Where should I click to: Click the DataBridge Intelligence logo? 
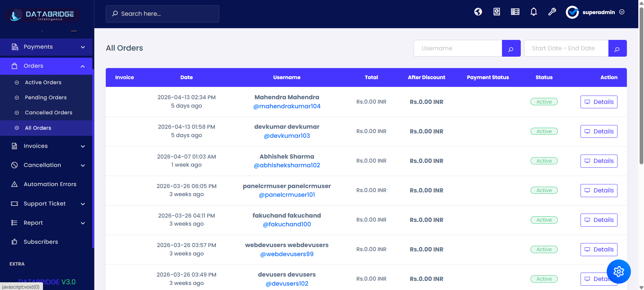[42, 15]
